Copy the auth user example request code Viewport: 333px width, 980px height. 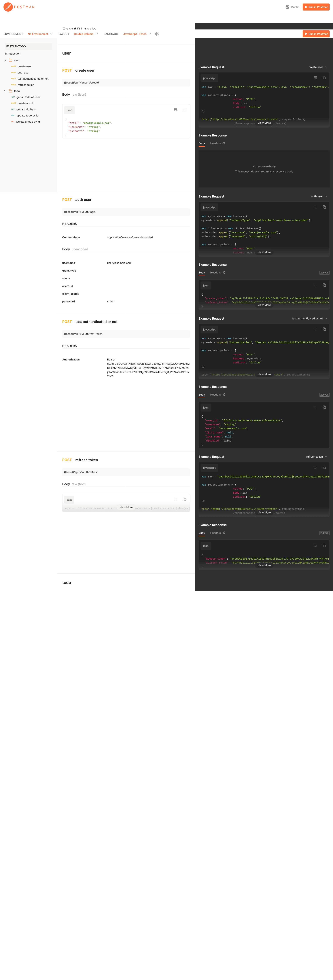point(324,207)
